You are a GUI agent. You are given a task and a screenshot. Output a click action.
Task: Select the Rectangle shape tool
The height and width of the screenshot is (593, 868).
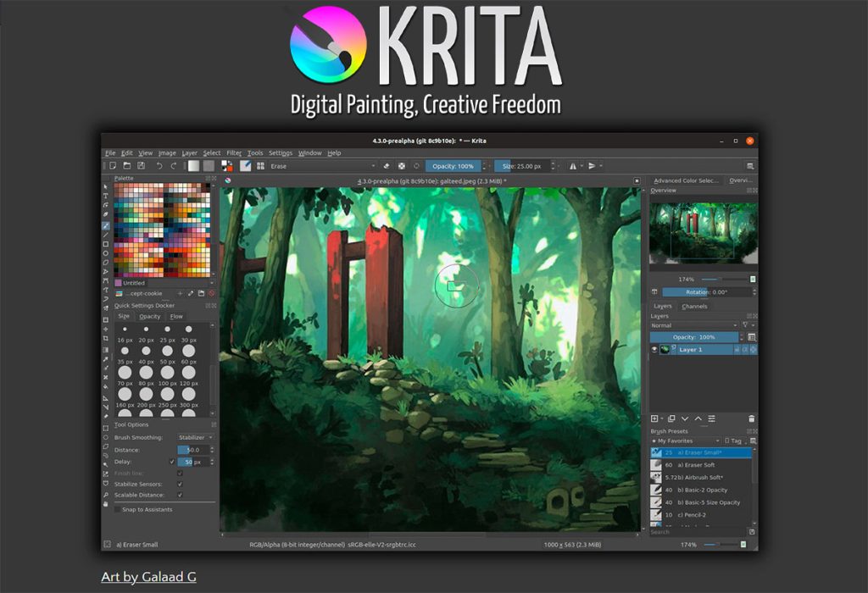(x=105, y=244)
